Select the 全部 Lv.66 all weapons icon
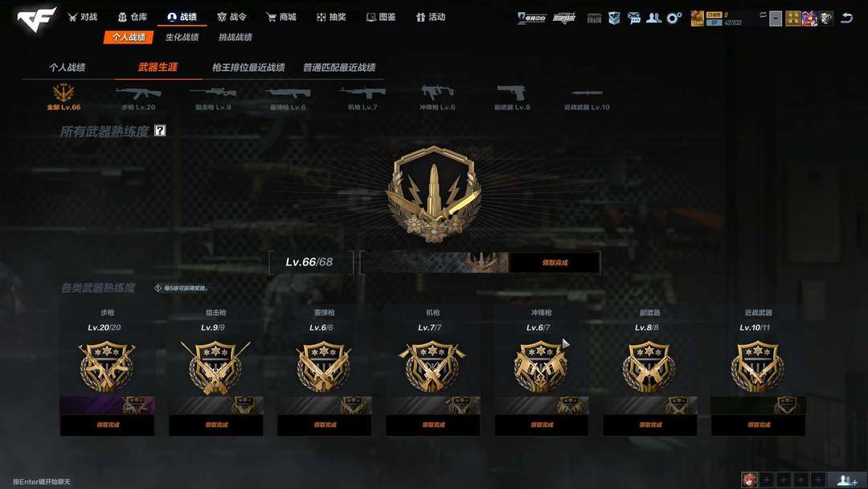Viewport: 868px width, 489px height. coord(63,97)
